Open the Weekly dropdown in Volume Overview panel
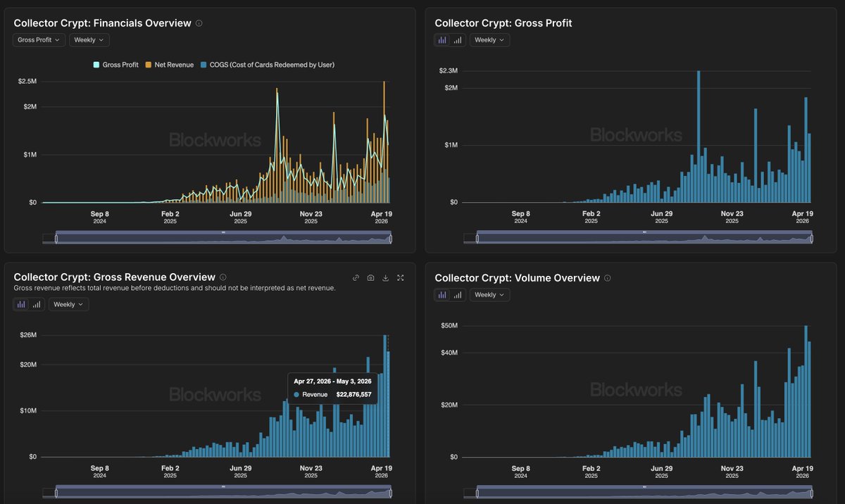Screen dimensions: 845x504 pos(489,295)
